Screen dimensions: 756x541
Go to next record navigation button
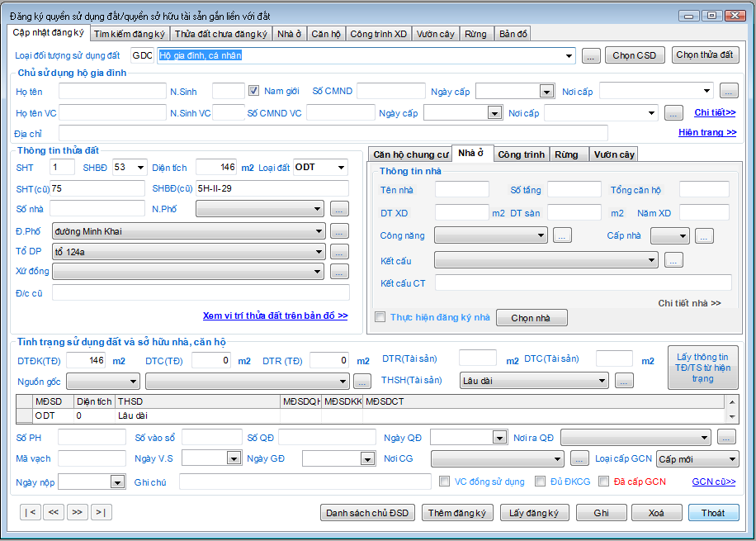(78, 512)
